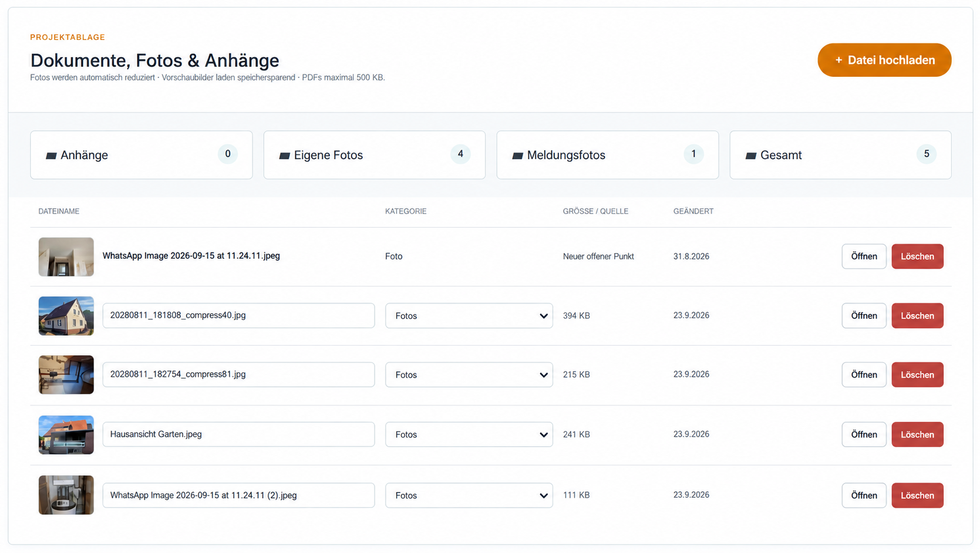The height and width of the screenshot is (553, 980).
Task: Click the folder icon beside Eigene Fotos
Action: tap(284, 156)
